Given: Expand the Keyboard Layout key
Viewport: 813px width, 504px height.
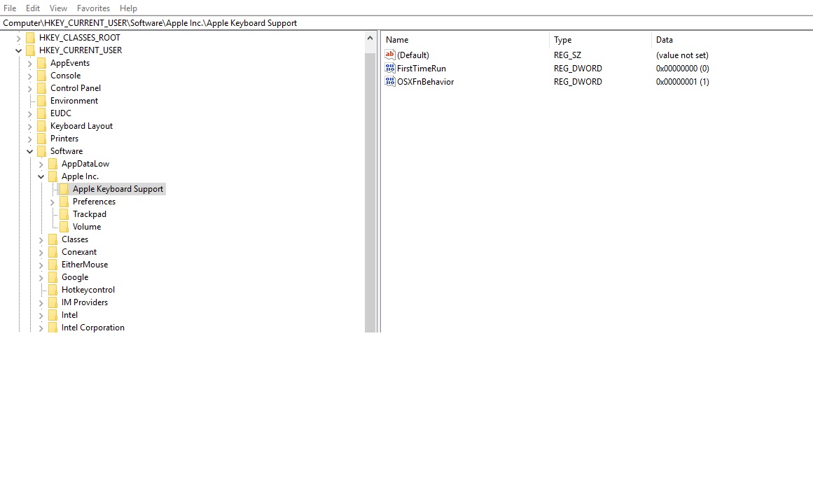Looking at the screenshot, I should (x=29, y=126).
